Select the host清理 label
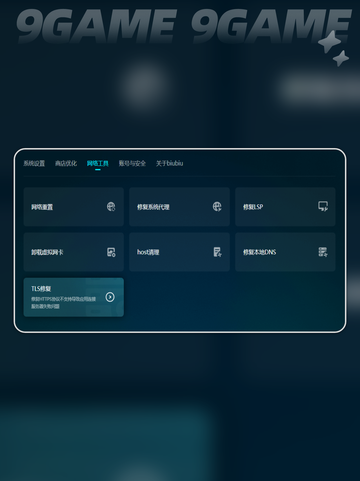 tap(148, 252)
